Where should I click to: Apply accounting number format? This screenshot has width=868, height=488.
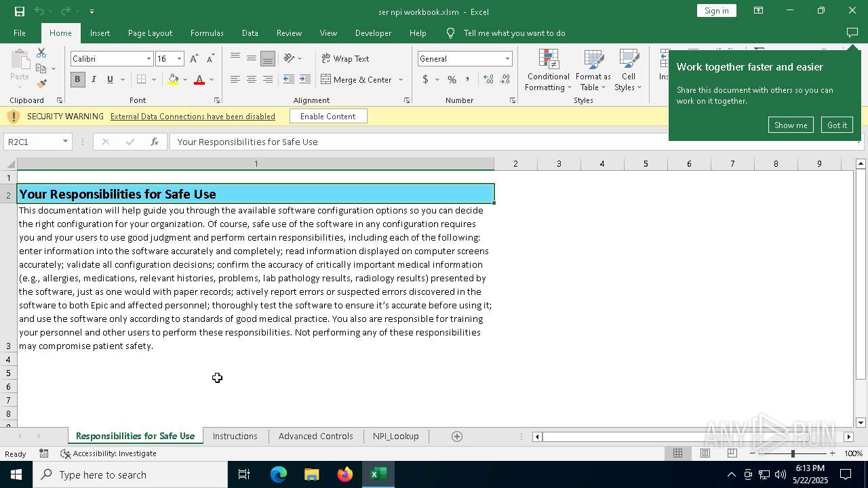(x=425, y=79)
